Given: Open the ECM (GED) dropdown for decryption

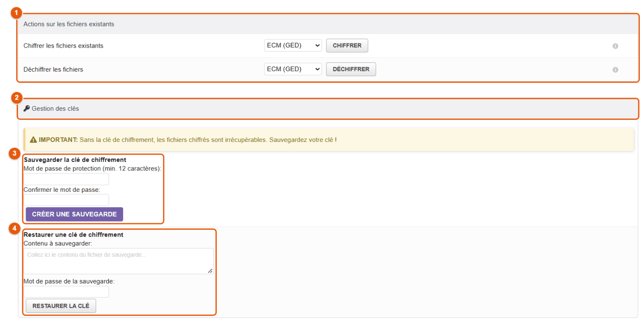Looking at the screenshot, I should click(293, 69).
